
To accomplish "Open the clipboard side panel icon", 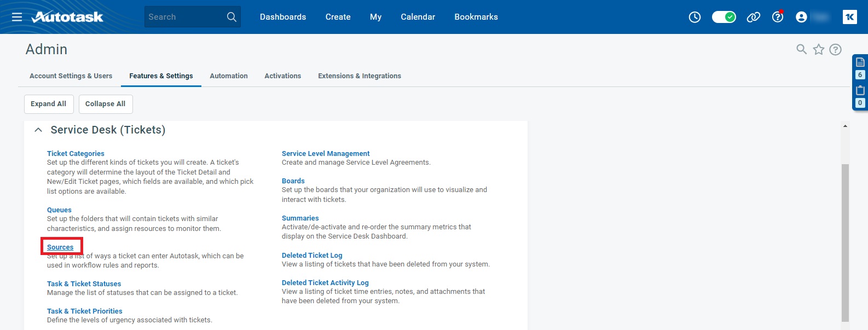I will (x=860, y=90).
